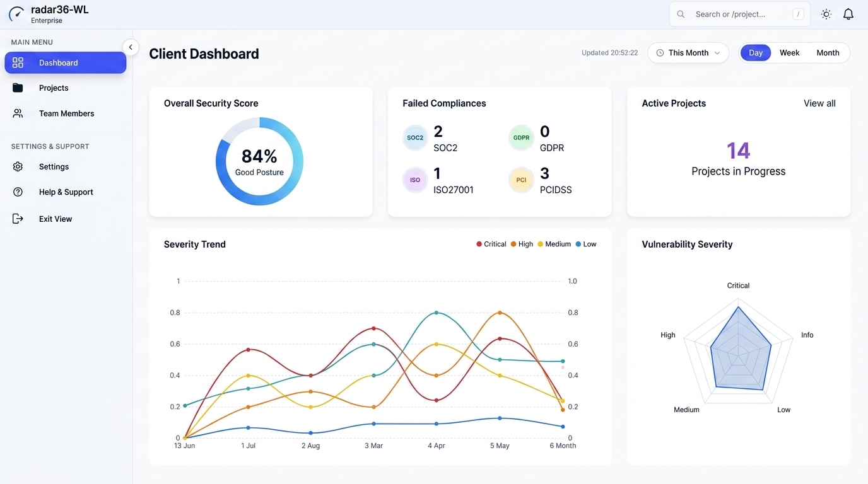Open Settings menu item

66,166
